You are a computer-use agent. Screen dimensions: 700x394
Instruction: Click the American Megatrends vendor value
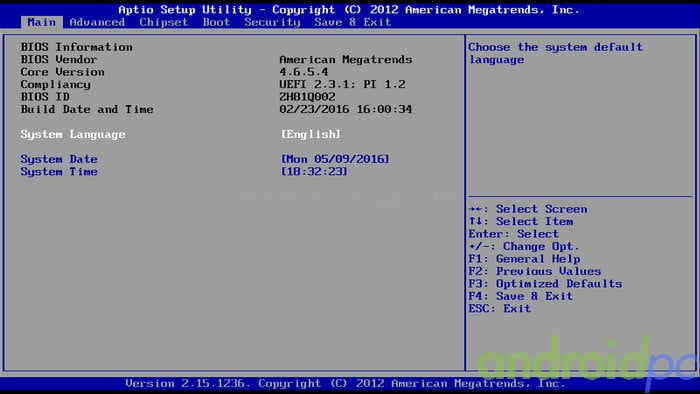click(346, 60)
